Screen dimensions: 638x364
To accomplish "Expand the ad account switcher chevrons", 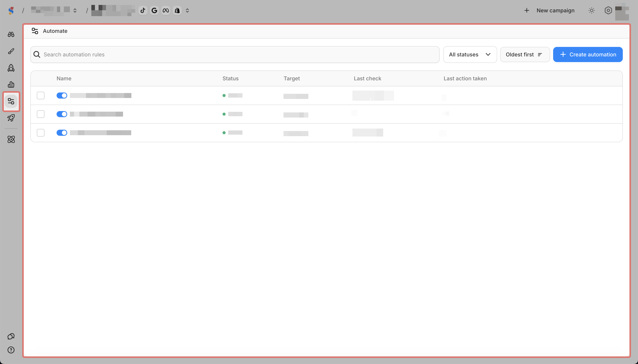I will (x=187, y=10).
